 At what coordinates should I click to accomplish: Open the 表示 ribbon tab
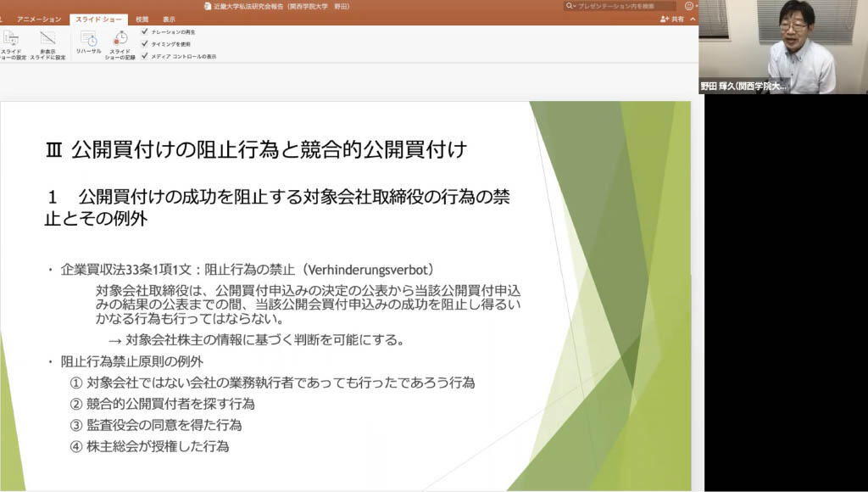coord(169,20)
